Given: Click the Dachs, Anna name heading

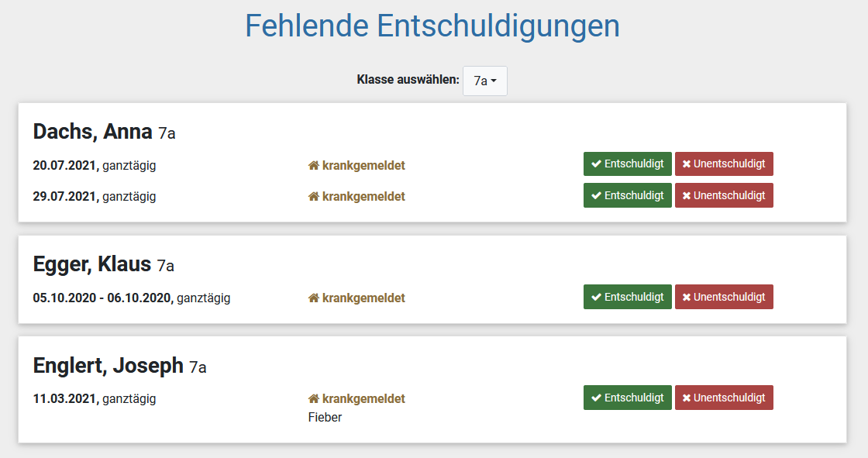Looking at the screenshot, I should coord(92,132).
